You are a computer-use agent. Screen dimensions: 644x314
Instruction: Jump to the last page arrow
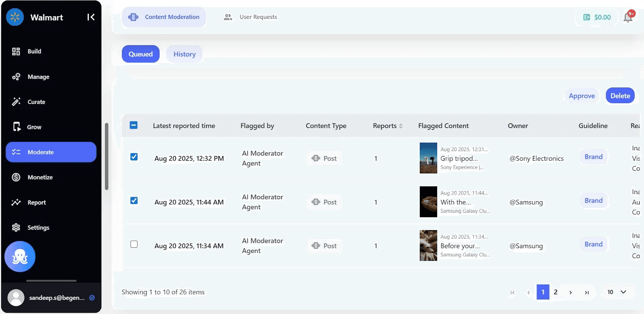pos(587,293)
